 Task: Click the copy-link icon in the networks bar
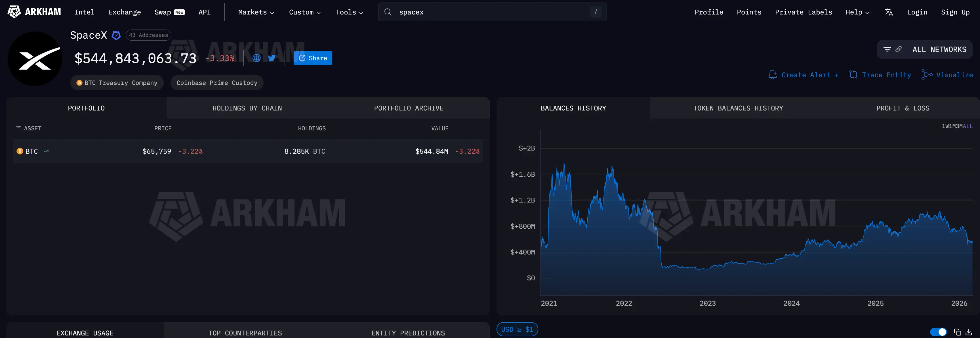(x=899, y=49)
